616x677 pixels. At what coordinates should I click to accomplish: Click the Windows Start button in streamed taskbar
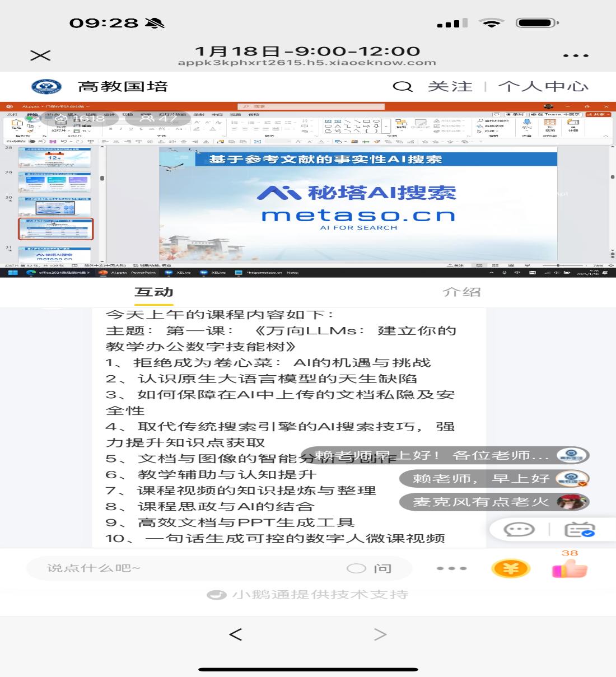pos(13,273)
